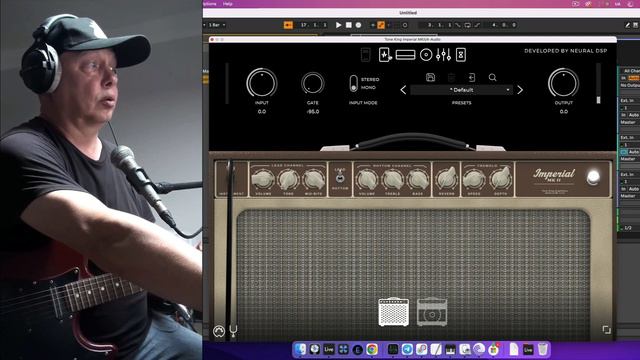Toggle the loop switch in Ableton transport
The image size is (640, 360).
pyautogui.click(x=467, y=25)
